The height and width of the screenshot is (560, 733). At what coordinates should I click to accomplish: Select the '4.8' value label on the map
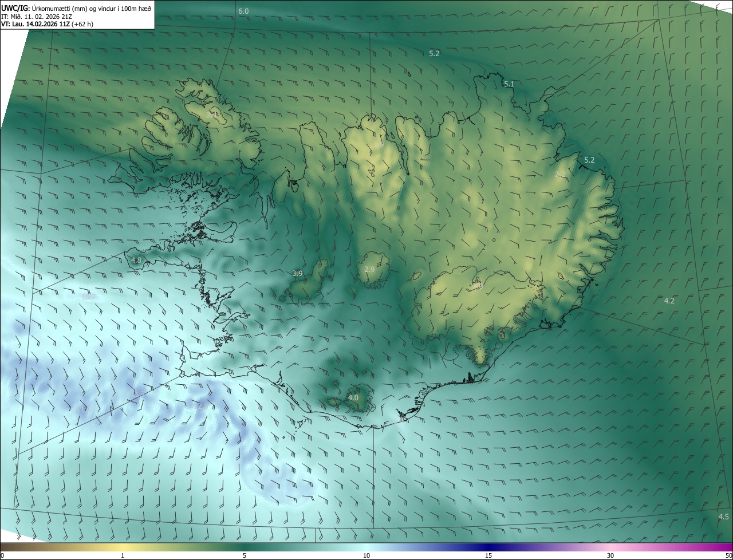tap(136, 261)
